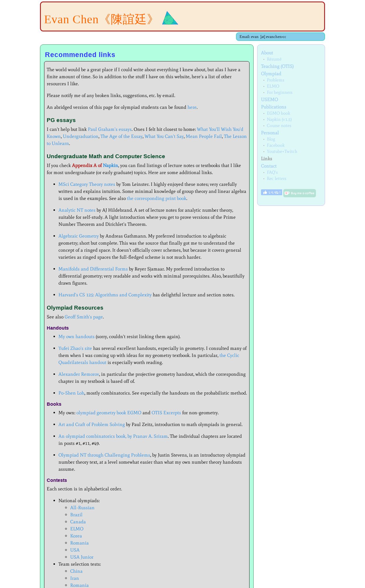
Task: Select Links in sidebar
Action: pos(267,159)
